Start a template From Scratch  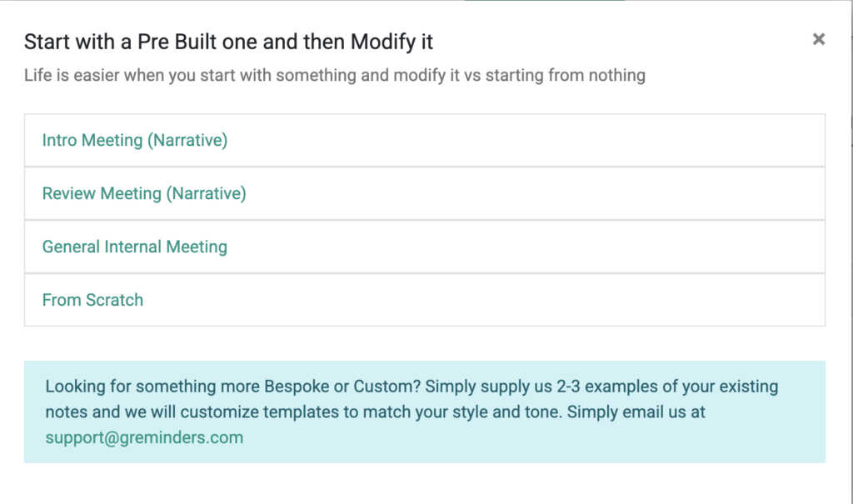coord(92,301)
